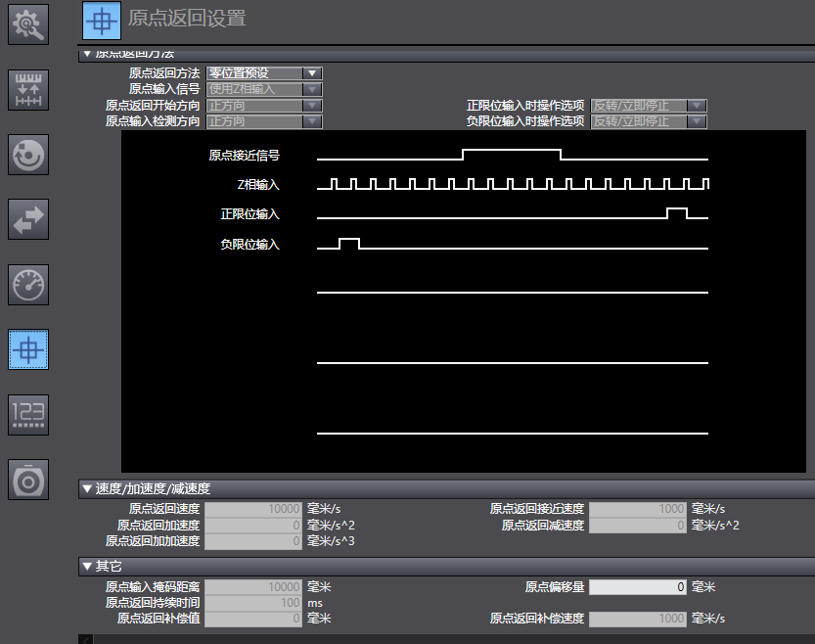Select the homing settings crosshair sidebar icon
Screen dimensions: 815x644
coord(28,348)
